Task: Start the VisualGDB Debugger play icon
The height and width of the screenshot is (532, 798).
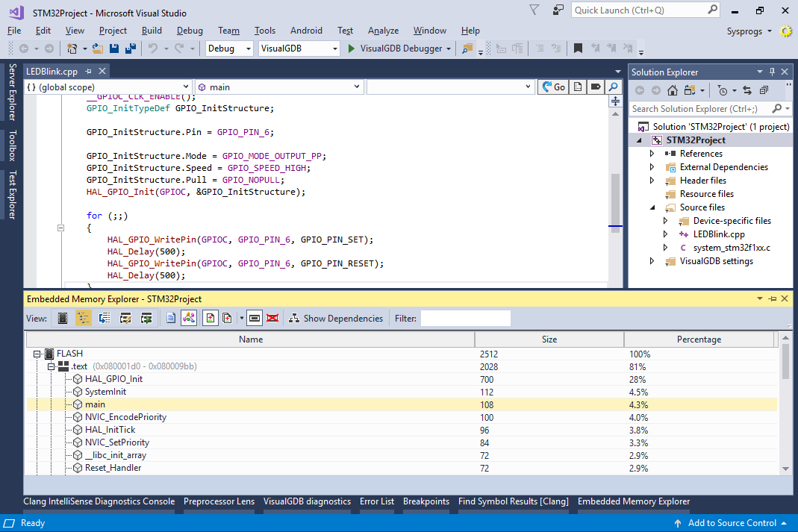Action: point(351,48)
